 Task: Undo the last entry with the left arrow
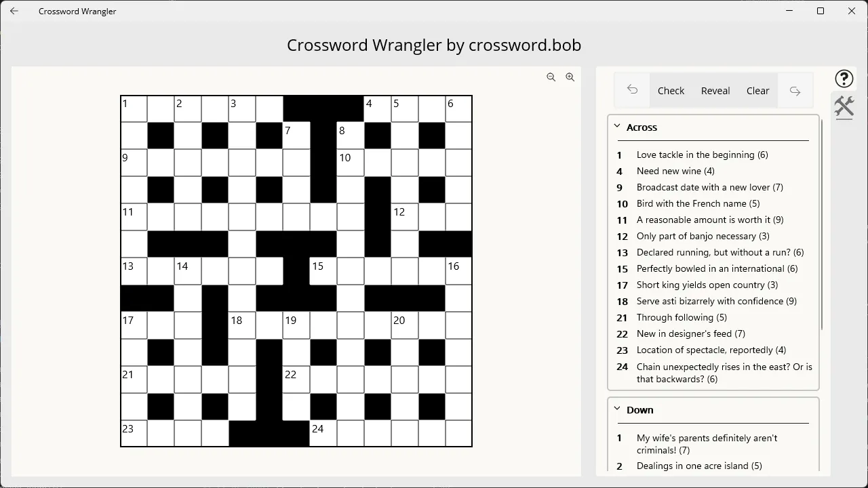[x=632, y=90]
